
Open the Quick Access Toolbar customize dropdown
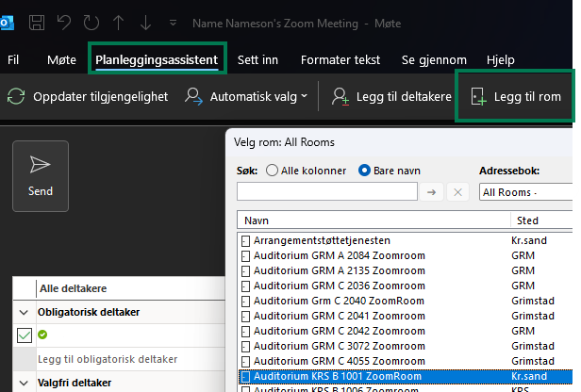tap(173, 23)
